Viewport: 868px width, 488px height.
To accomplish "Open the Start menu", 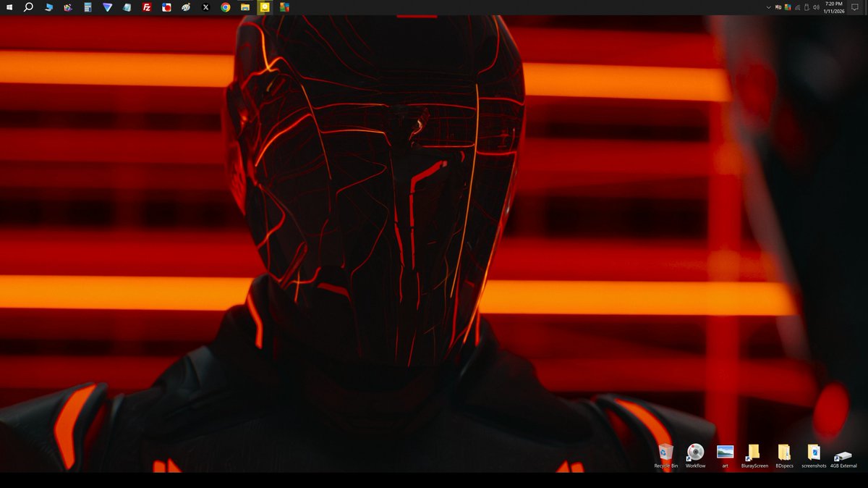I will (9, 7).
